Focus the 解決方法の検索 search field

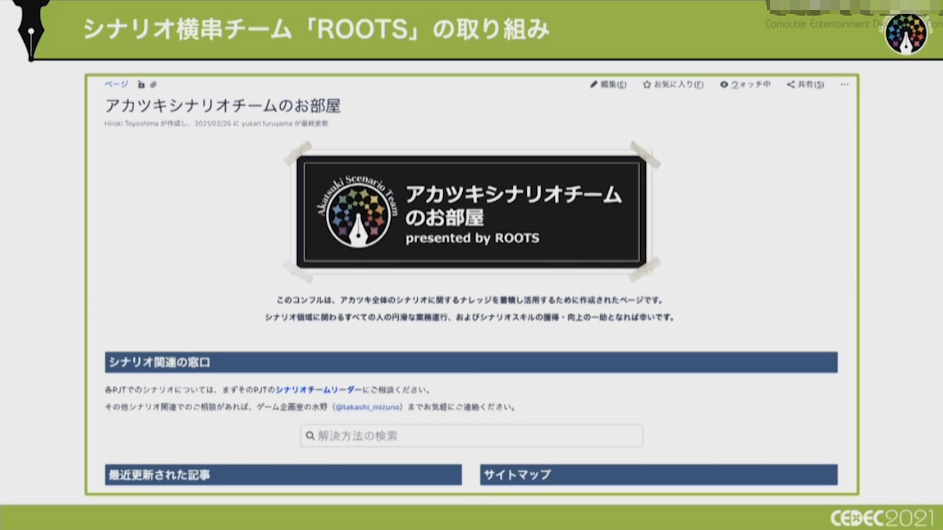472,436
